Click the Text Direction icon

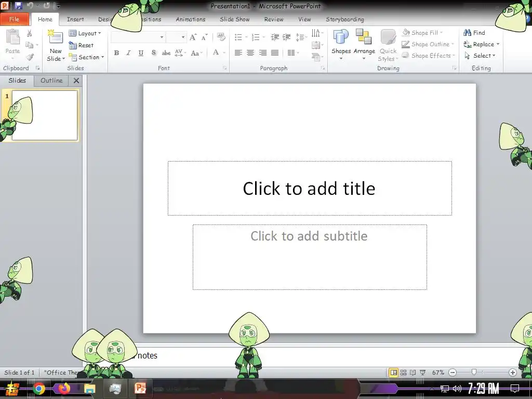[x=316, y=33]
